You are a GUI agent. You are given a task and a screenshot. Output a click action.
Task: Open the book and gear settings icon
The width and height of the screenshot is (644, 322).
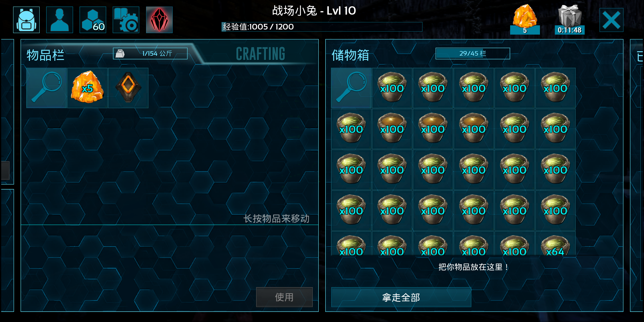(126, 20)
